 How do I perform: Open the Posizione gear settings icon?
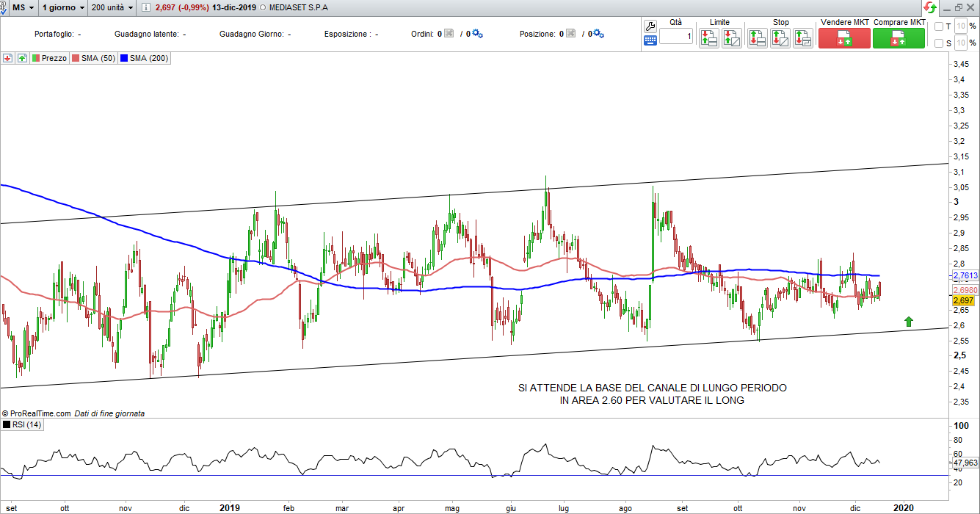point(598,34)
